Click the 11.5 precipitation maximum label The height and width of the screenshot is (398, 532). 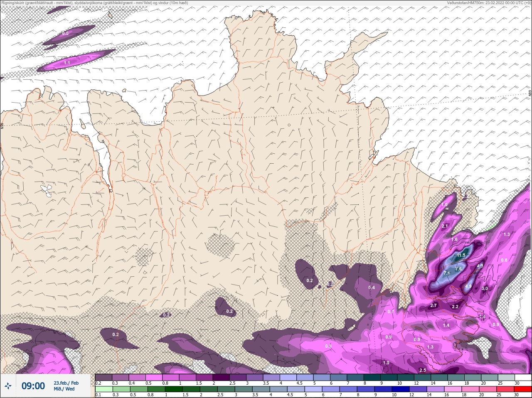click(461, 255)
